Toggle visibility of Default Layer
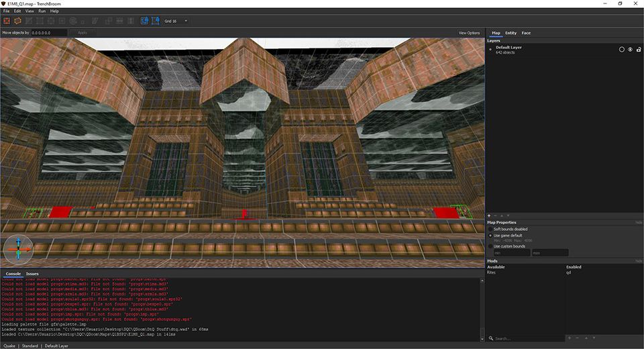This screenshot has width=644, height=349. click(630, 49)
